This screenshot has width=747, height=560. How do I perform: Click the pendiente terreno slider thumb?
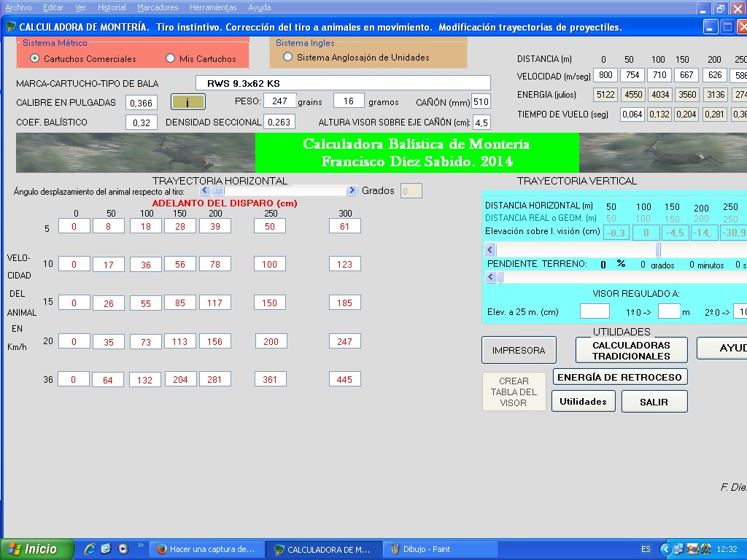coord(501,277)
